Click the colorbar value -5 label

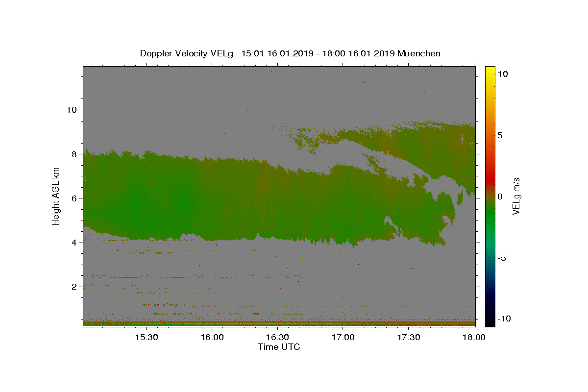(502, 258)
